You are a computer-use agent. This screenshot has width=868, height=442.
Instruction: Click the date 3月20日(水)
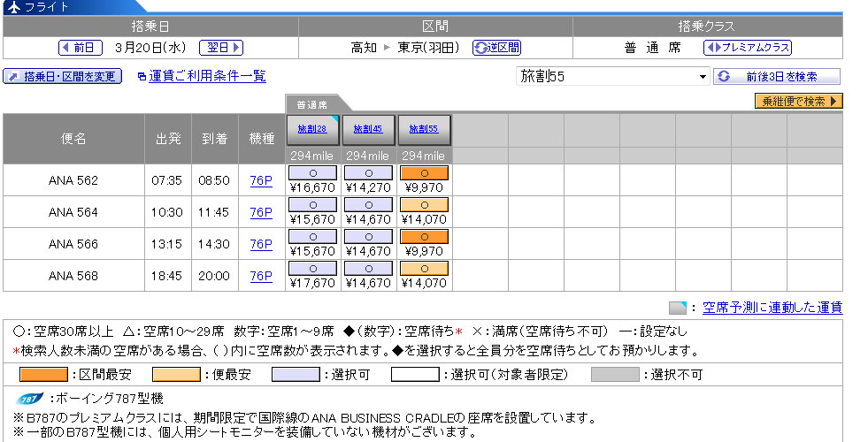[x=150, y=48]
